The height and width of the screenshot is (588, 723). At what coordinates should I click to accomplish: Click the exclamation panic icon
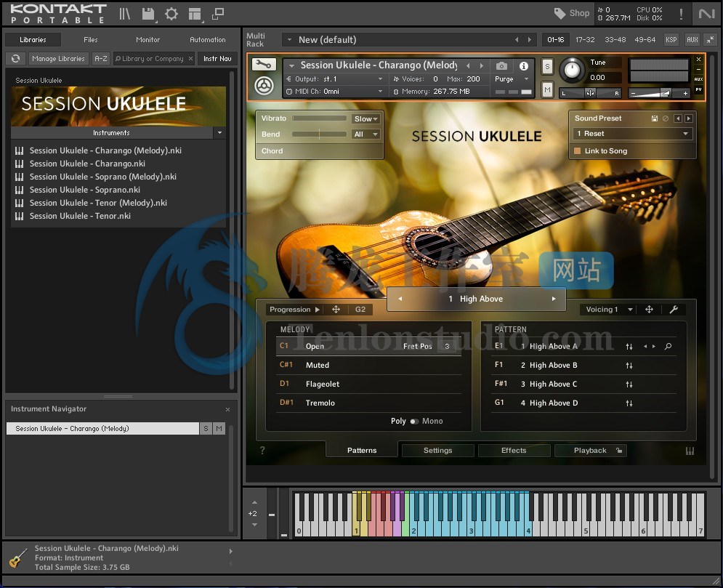681,14
